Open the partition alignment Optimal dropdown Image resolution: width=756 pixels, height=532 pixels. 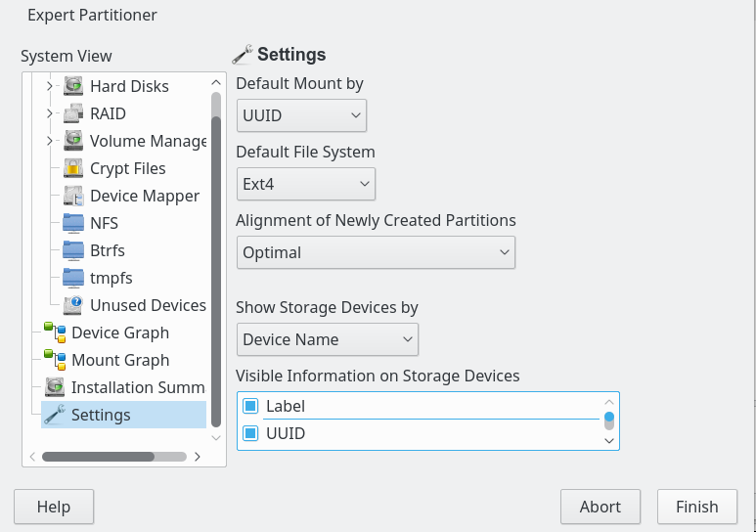tap(376, 252)
